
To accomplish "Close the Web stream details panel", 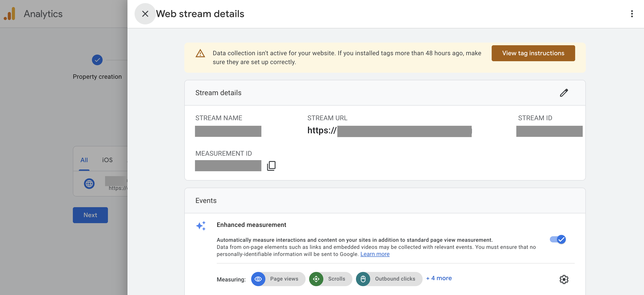I will [x=145, y=14].
